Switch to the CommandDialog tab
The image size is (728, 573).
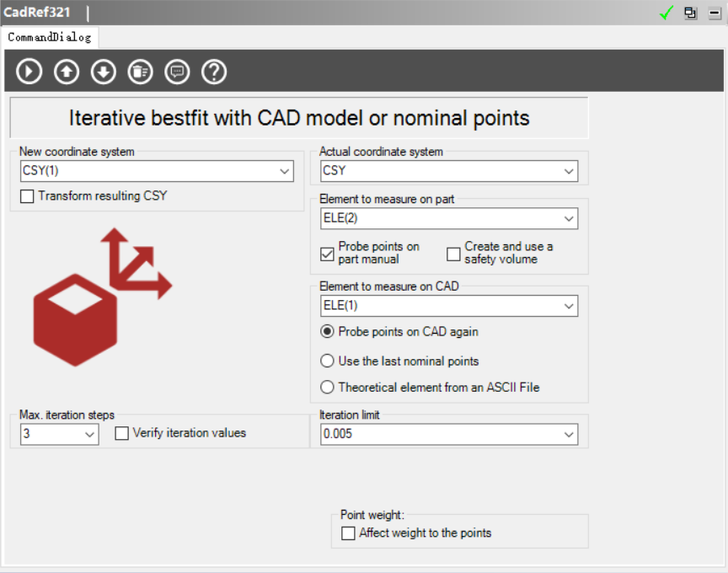tap(49, 37)
